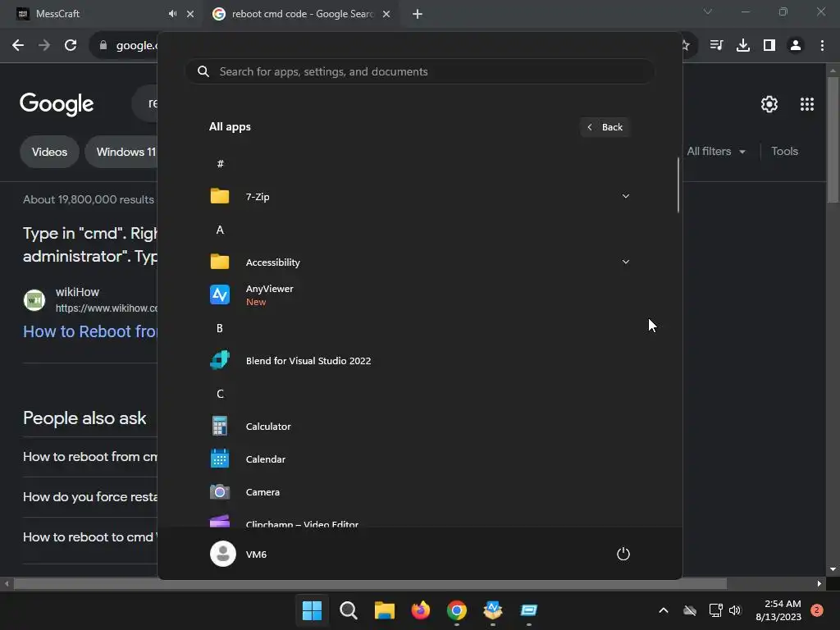Viewport: 840px width, 630px height.
Task: Reload the Google search page
Action: pyautogui.click(x=71, y=46)
